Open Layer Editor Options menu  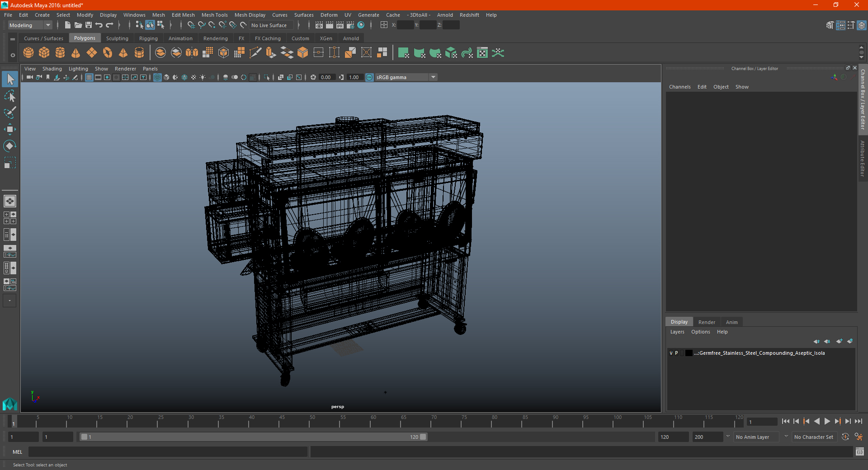pos(700,332)
